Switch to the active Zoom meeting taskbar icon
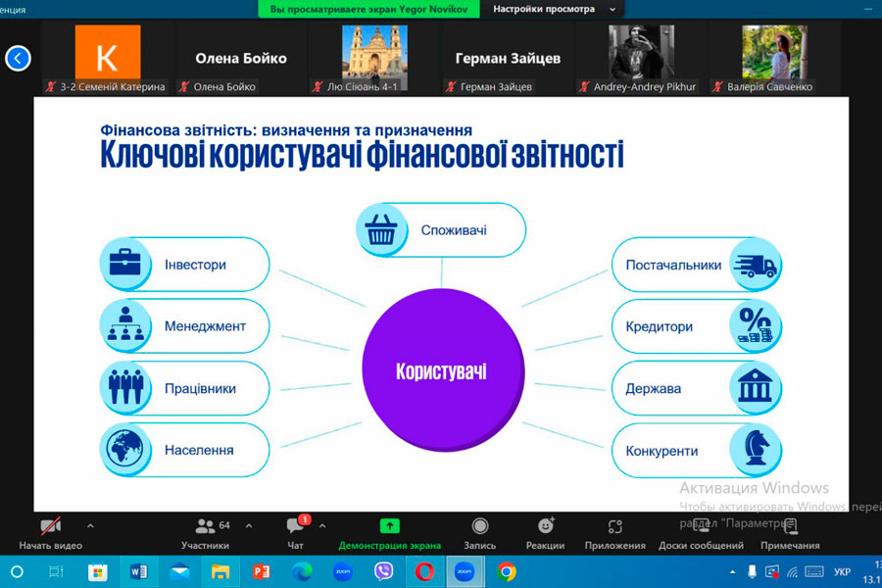 pos(465,572)
